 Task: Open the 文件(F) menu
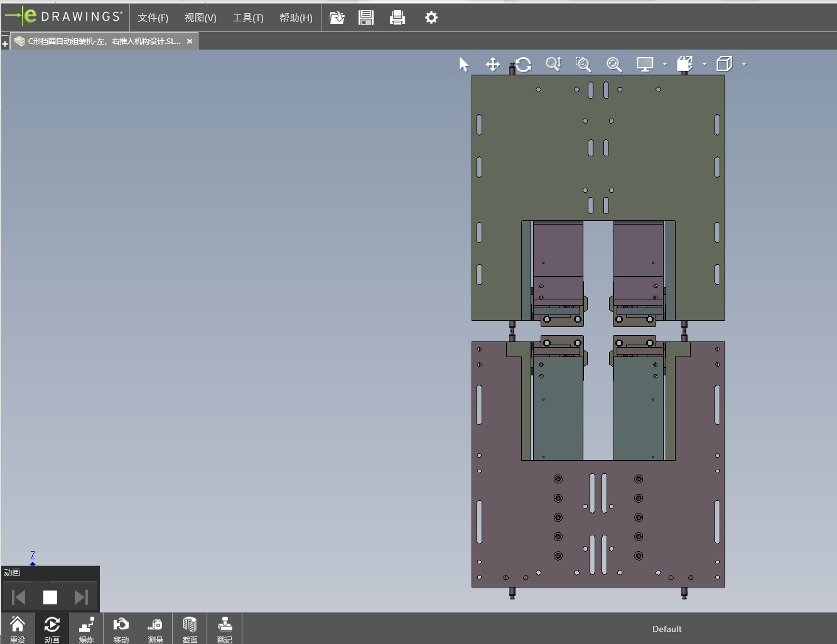(x=153, y=18)
